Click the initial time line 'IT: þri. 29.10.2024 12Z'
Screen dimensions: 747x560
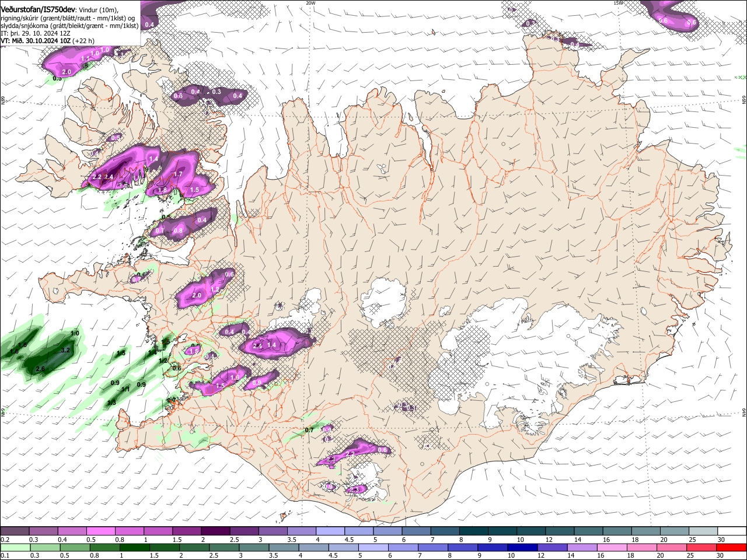[36, 33]
